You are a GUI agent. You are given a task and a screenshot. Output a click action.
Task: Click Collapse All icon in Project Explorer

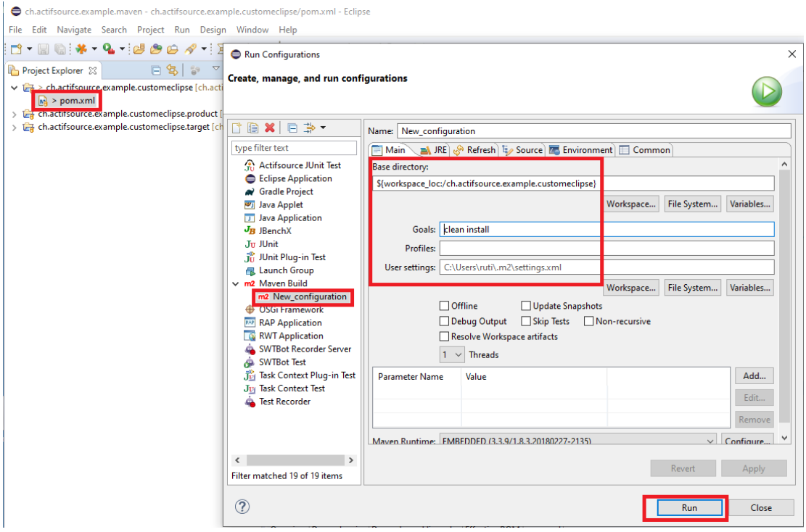click(155, 70)
